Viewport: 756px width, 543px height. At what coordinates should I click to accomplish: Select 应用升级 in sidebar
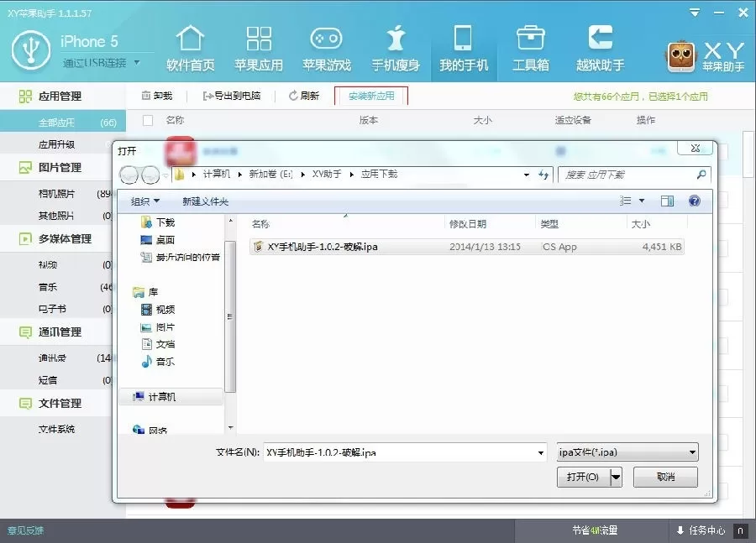(x=56, y=144)
